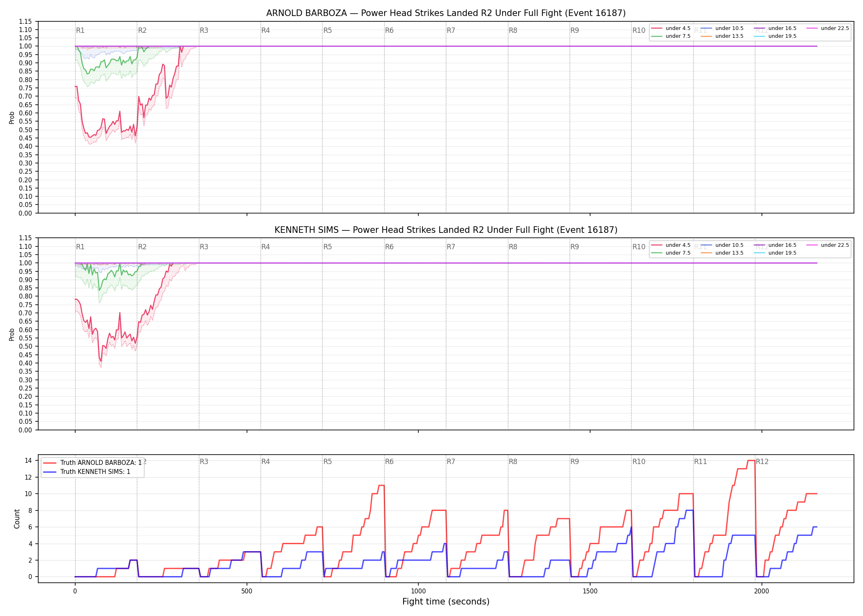Click the R7 round marker in bottom chart
The width and height of the screenshot is (863, 616).
coord(451,462)
